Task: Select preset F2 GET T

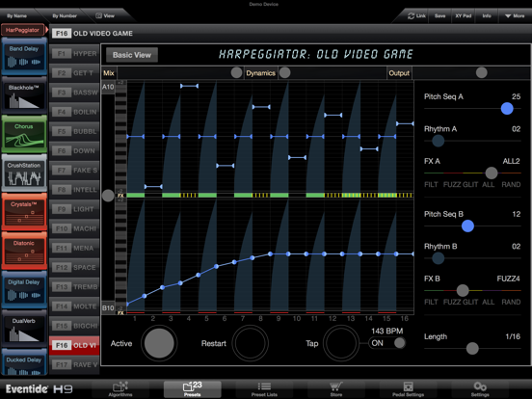Action: click(x=74, y=73)
